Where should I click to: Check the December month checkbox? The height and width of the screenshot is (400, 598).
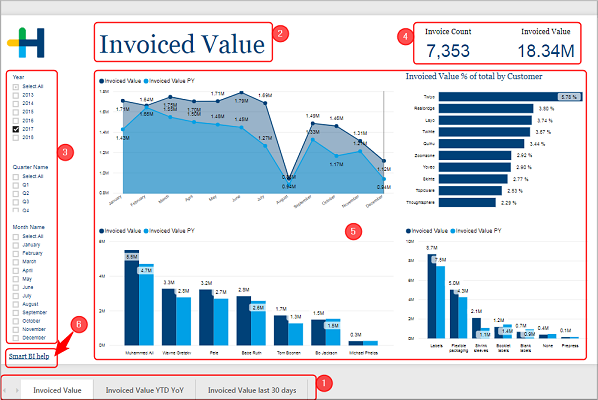click(x=16, y=338)
